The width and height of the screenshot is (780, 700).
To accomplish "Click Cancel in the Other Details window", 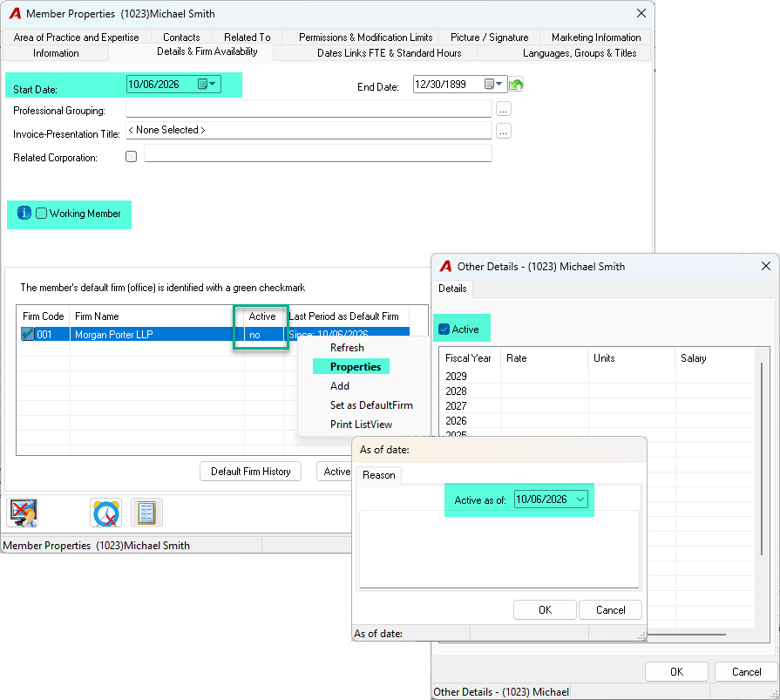I will coord(746,671).
